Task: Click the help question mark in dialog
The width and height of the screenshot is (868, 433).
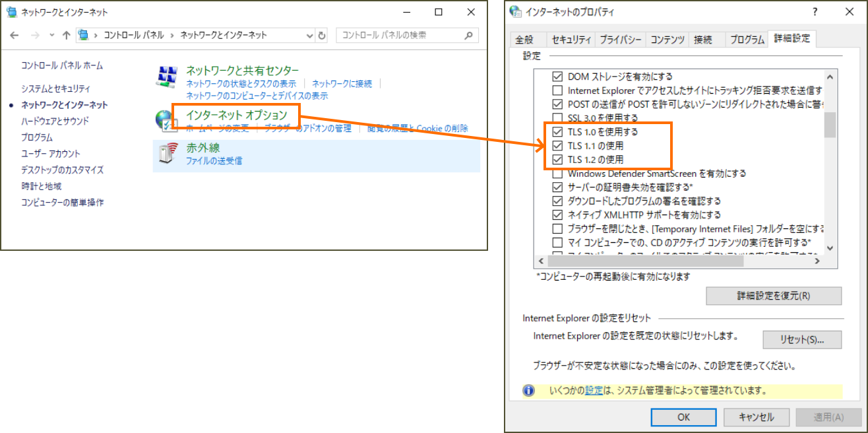Action: click(815, 12)
